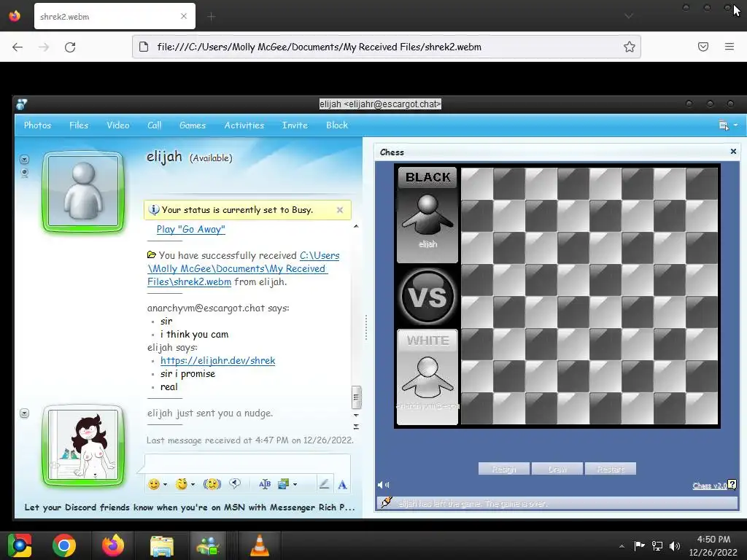Reload the page in Firefox
Viewport: 747px width, 560px height.
click(x=70, y=47)
